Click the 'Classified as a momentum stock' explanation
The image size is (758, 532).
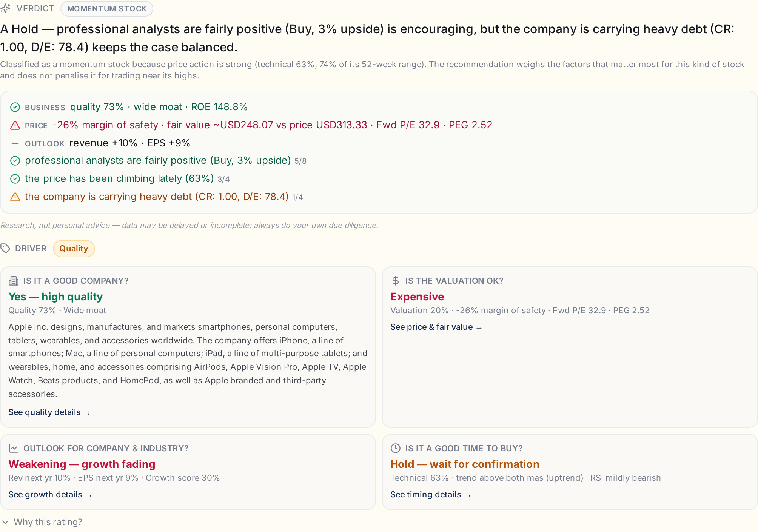(372, 70)
